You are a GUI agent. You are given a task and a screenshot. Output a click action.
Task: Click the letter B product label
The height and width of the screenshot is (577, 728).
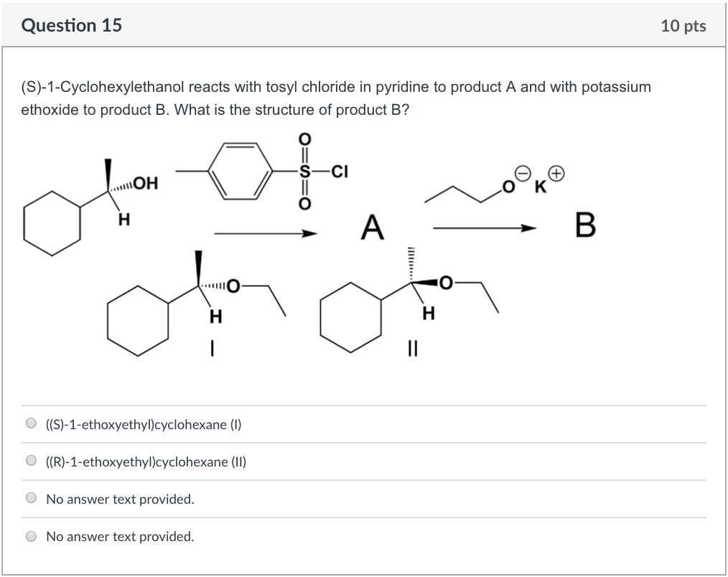click(587, 225)
